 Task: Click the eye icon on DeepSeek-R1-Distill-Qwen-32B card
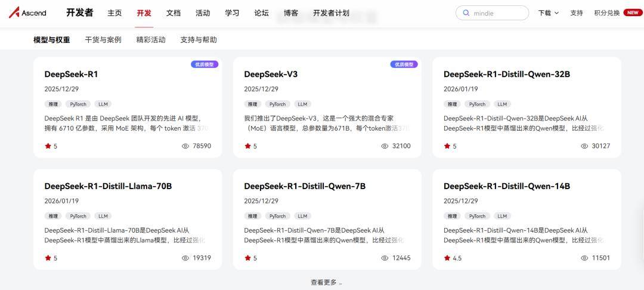pos(584,146)
